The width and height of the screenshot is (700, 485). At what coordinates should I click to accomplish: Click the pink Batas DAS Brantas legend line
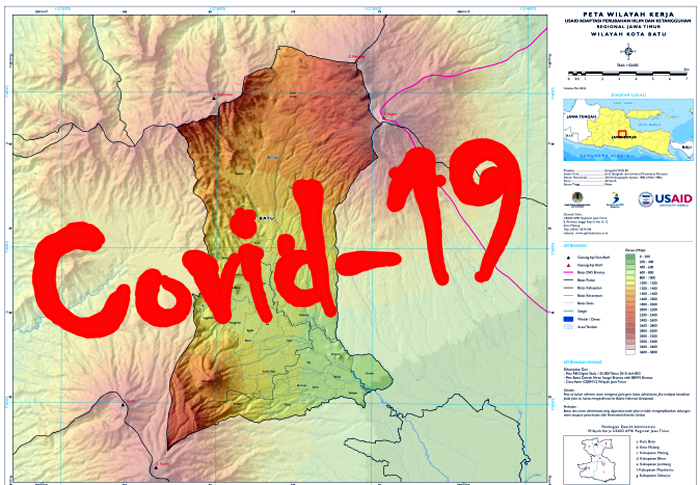tap(568, 272)
